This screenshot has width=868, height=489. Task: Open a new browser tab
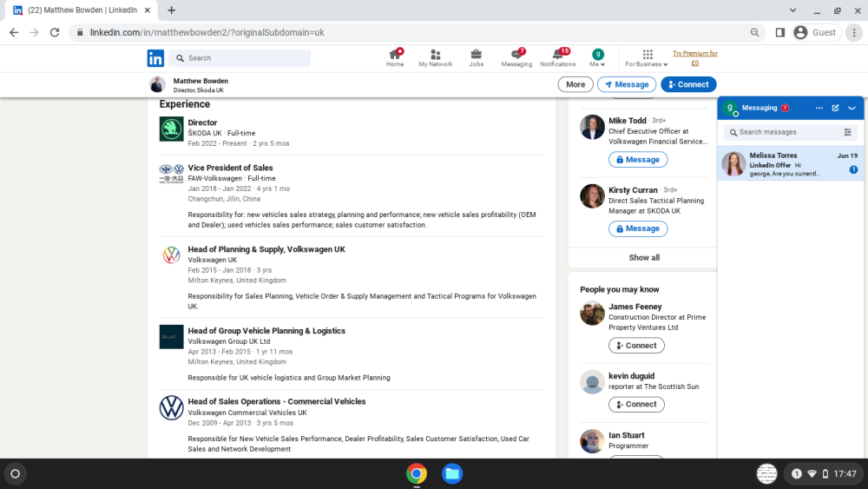click(172, 10)
